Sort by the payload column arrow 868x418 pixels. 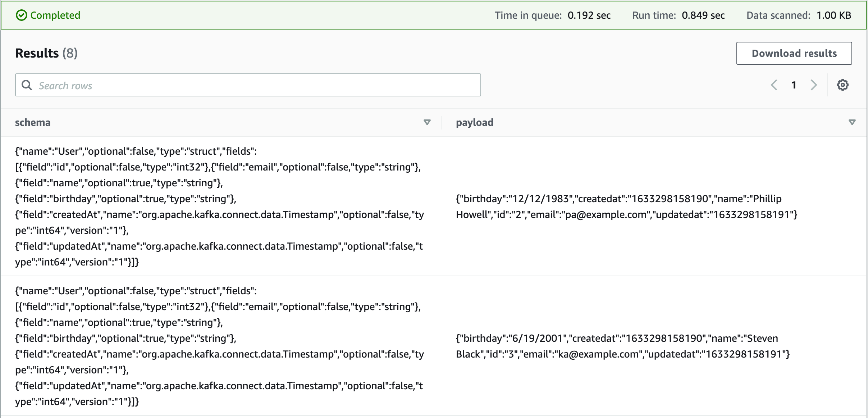pos(852,122)
